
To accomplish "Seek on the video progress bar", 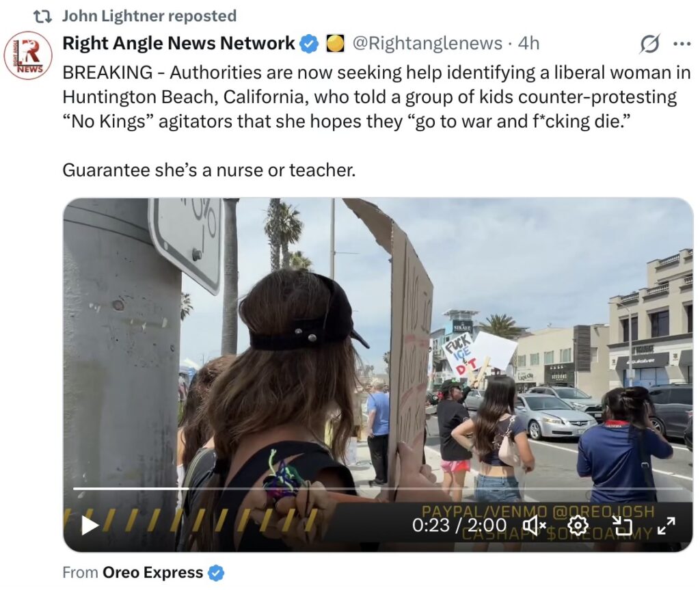I will point(376,489).
